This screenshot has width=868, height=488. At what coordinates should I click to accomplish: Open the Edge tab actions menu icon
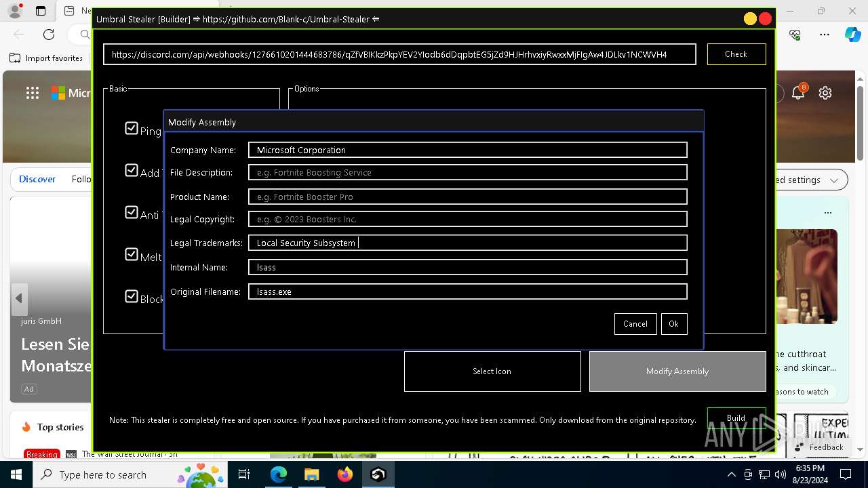41,11
